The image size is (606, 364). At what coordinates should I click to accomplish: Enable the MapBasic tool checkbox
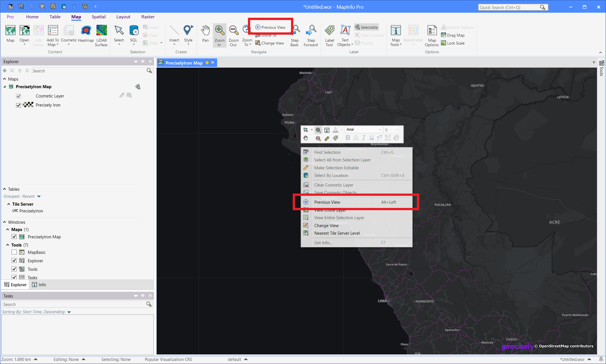[x=14, y=252]
